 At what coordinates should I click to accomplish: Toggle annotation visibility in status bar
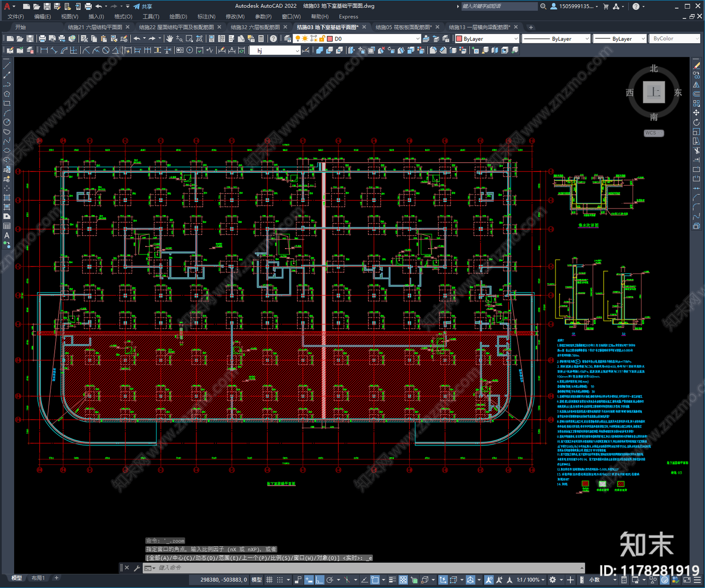[x=489, y=580]
